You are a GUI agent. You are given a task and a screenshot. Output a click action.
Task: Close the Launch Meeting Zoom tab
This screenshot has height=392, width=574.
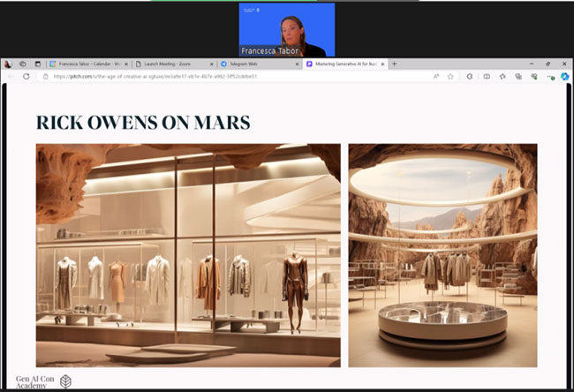coord(212,64)
